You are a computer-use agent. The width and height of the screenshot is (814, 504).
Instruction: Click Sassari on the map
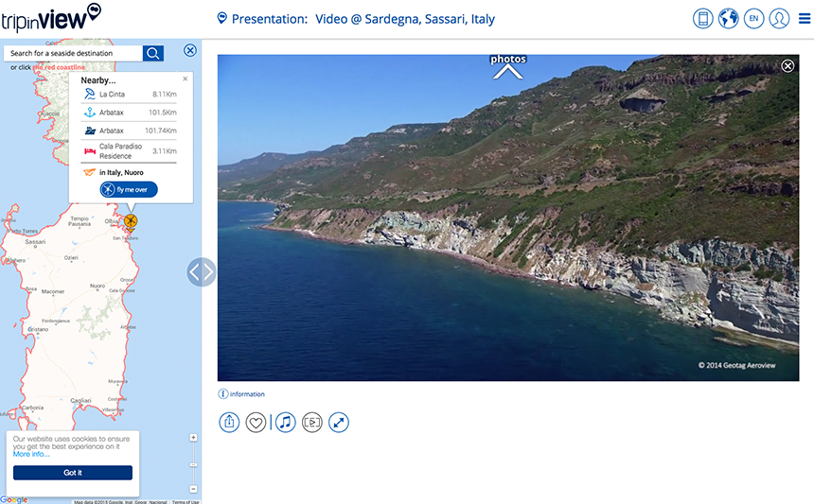(35, 242)
